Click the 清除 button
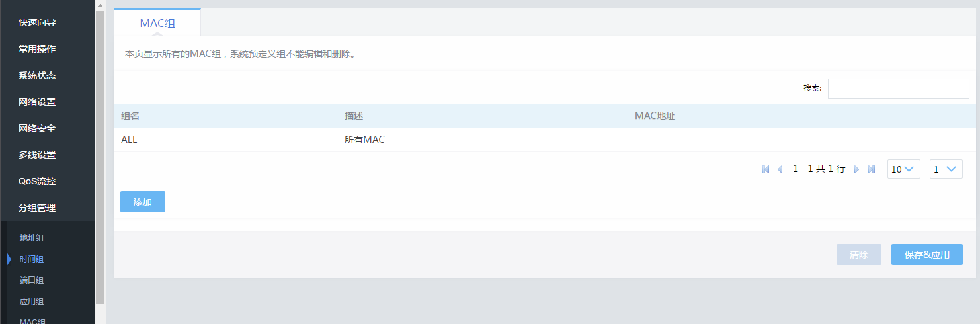This screenshot has height=324, width=980. pyautogui.click(x=858, y=255)
